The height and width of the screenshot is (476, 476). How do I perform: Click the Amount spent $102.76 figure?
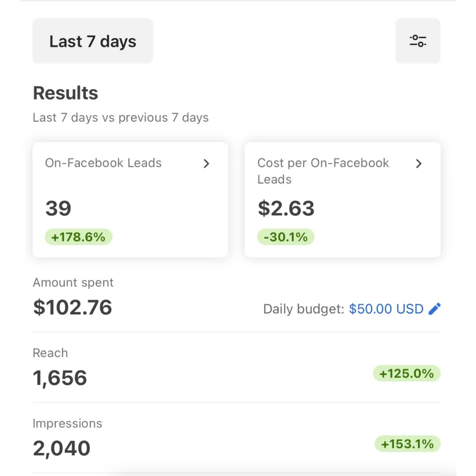73,307
